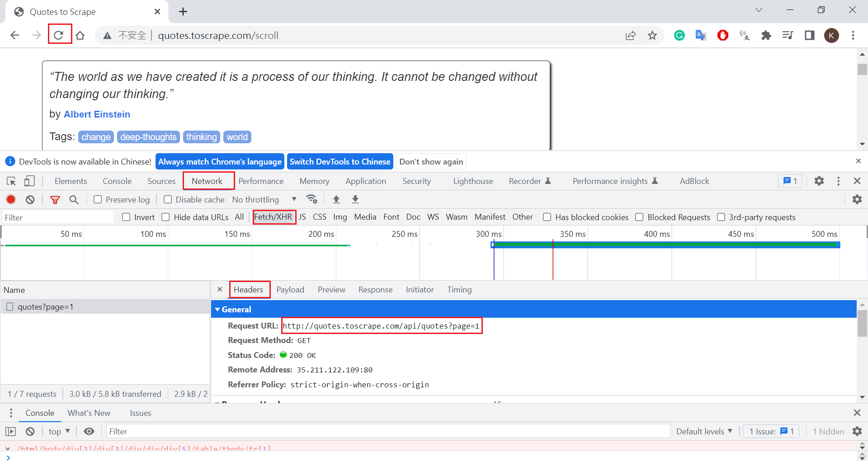Screen dimensions: 868x461
Task: Click the network Filter text field
Action: (x=58, y=217)
